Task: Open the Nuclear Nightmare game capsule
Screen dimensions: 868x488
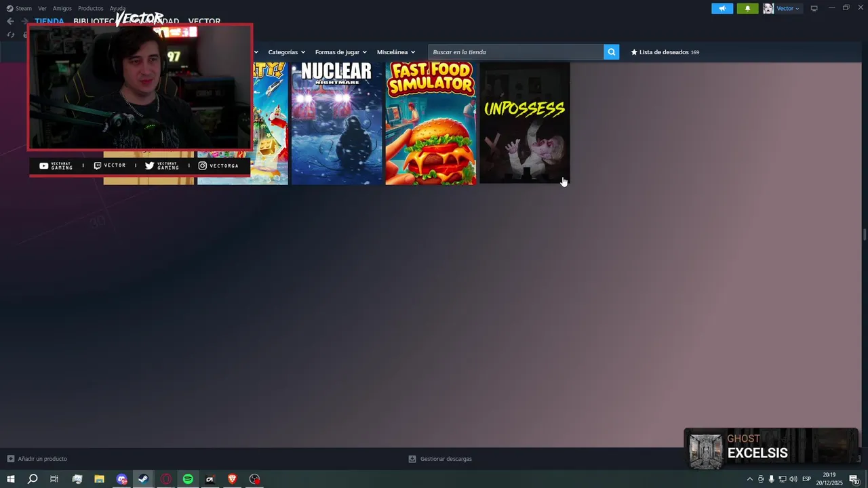Action: (x=337, y=123)
